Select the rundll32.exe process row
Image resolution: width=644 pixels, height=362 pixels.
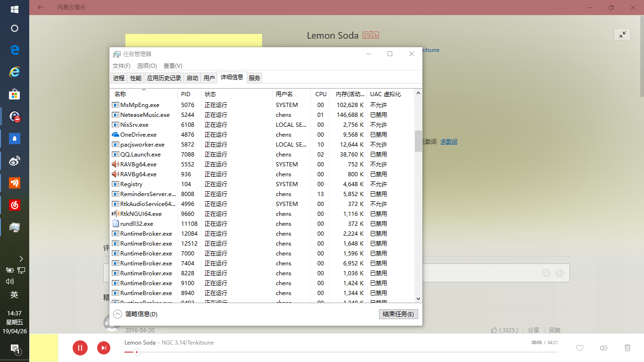tap(262, 224)
